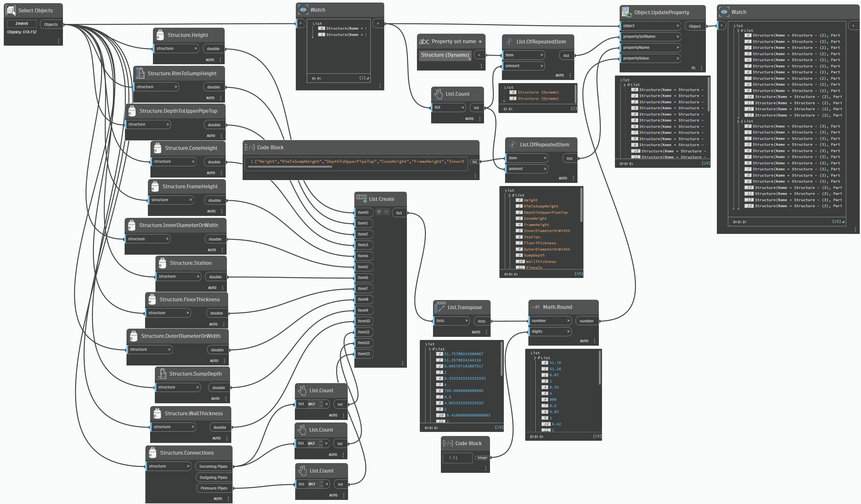Click the Structure.RimToSumpHeight node icon
Image resolution: width=861 pixels, height=504 pixels.
(140, 73)
